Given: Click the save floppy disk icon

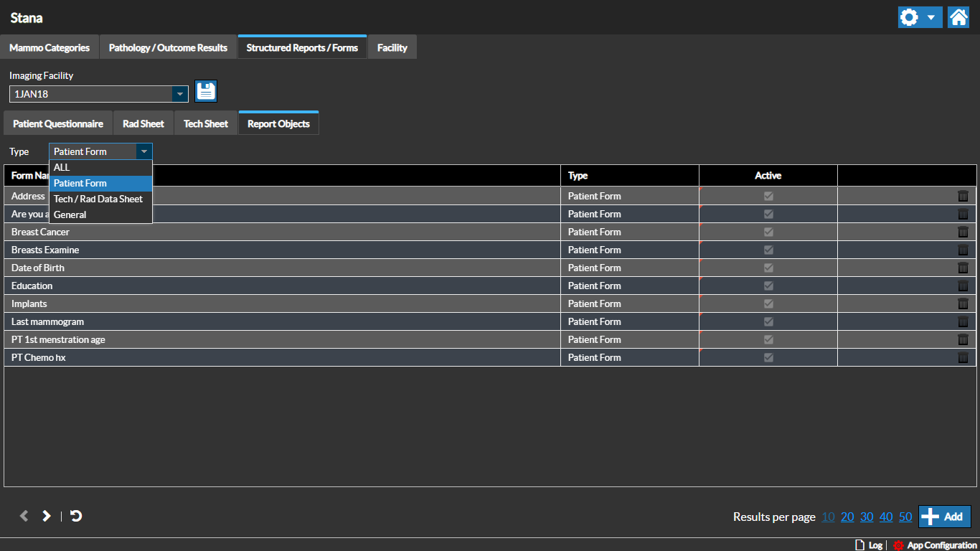Looking at the screenshot, I should click(x=206, y=91).
